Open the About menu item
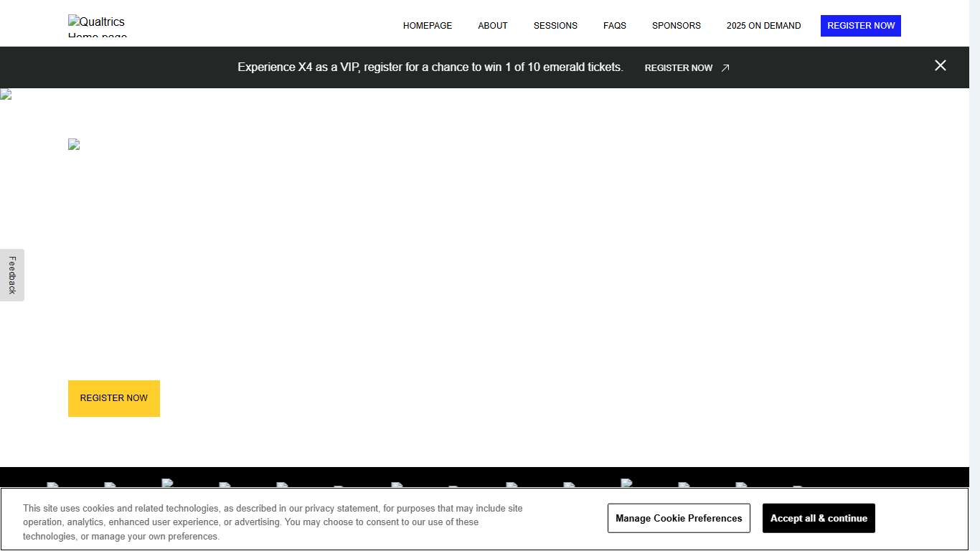The height and width of the screenshot is (551, 980). click(x=493, y=26)
